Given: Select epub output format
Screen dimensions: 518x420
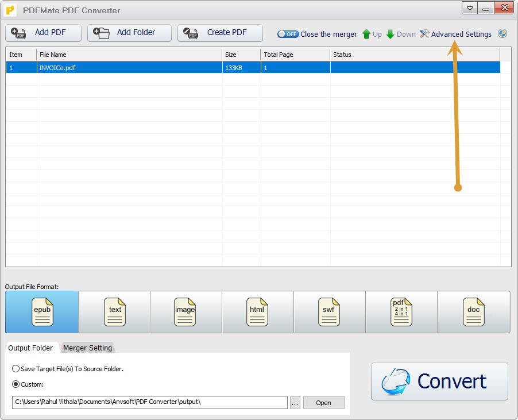Looking at the screenshot, I should pos(42,312).
